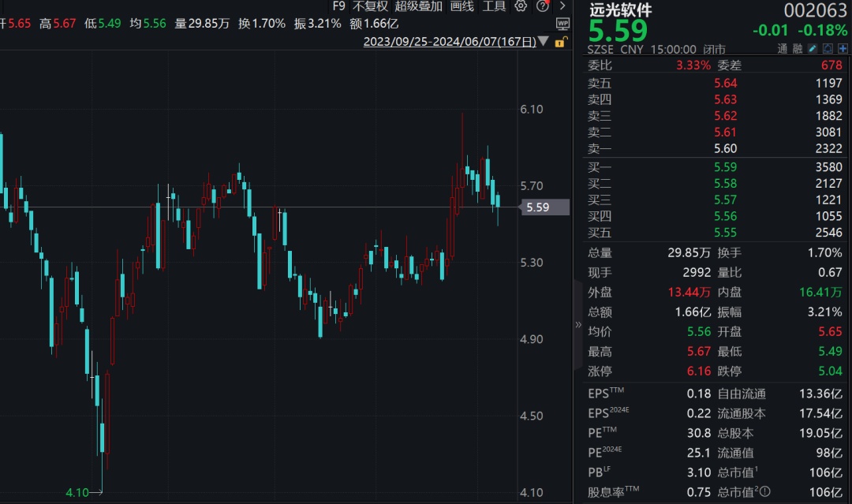
Task: Open the date range dropdown triangle
Action: tap(543, 42)
